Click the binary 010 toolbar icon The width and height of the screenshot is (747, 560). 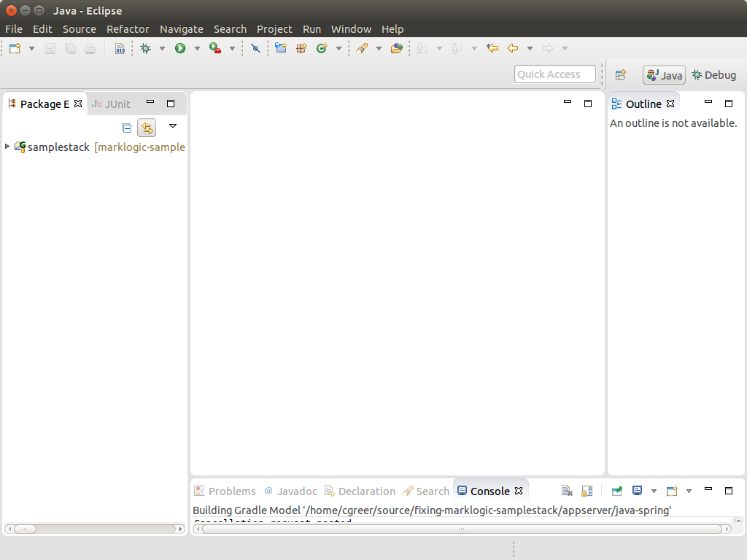[120, 48]
